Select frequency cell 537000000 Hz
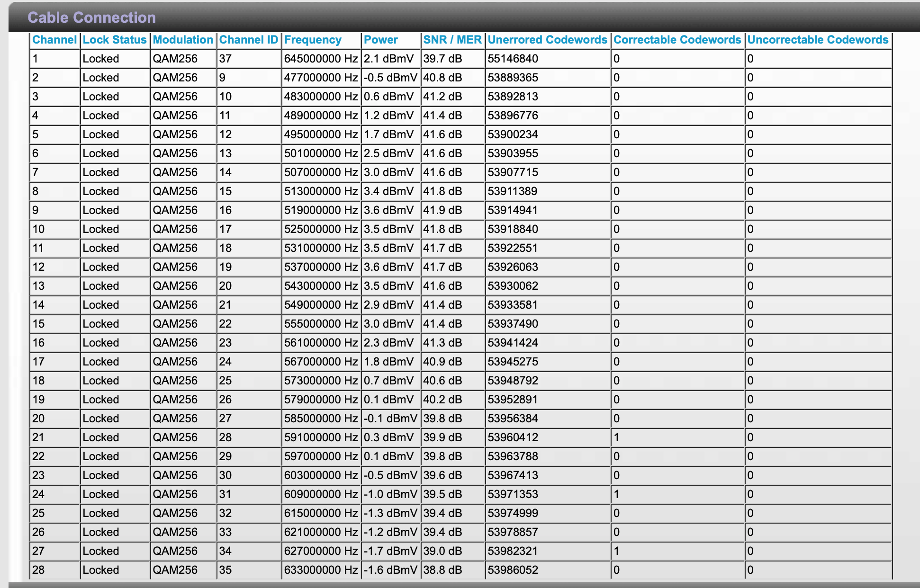 [321, 267]
